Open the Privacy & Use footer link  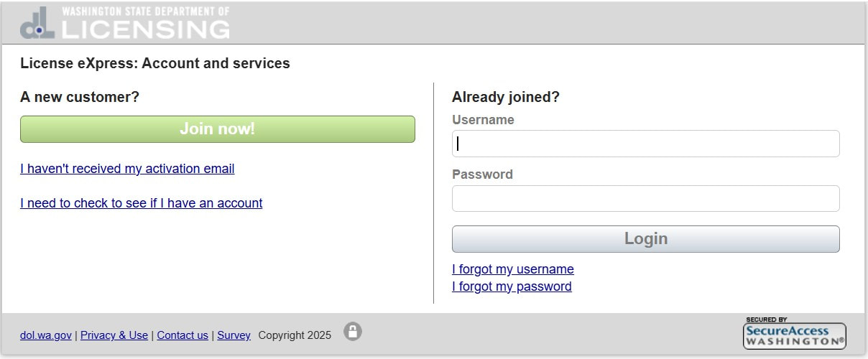point(114,335)
